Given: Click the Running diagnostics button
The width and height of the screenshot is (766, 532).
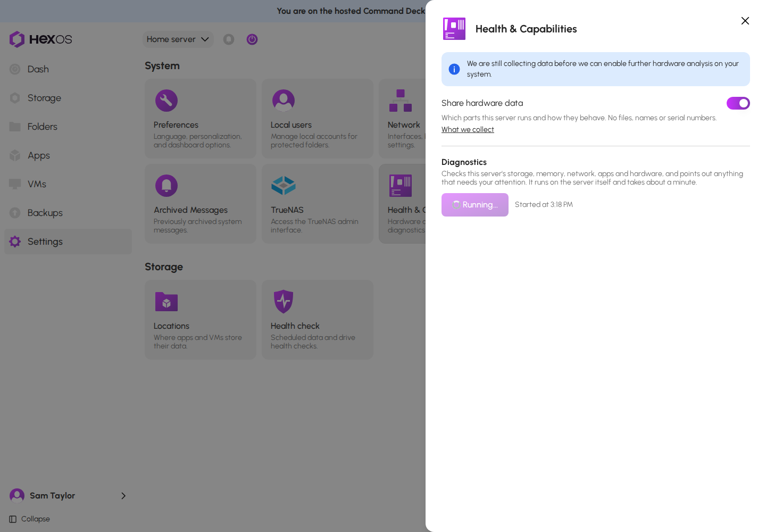Looking at the screenshot, I should click(x=475, y=205).
